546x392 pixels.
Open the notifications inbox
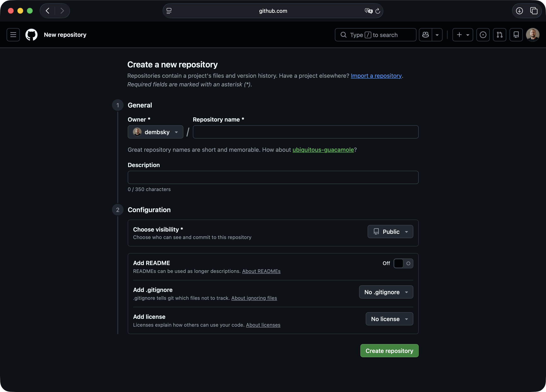516,35
